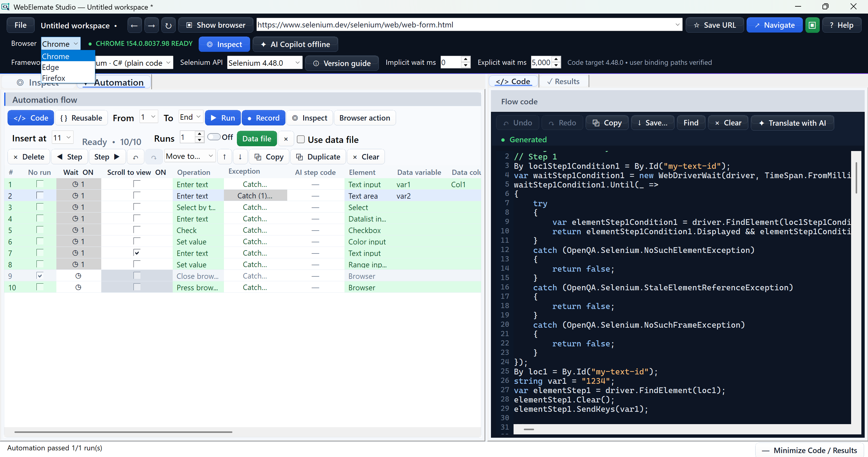Open the Insert at dropdown

point(63,138)
